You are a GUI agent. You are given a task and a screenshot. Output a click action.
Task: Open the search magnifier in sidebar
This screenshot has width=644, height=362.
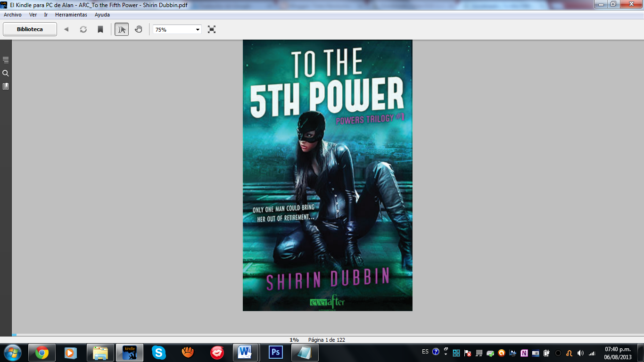click(x=6, y=73)
